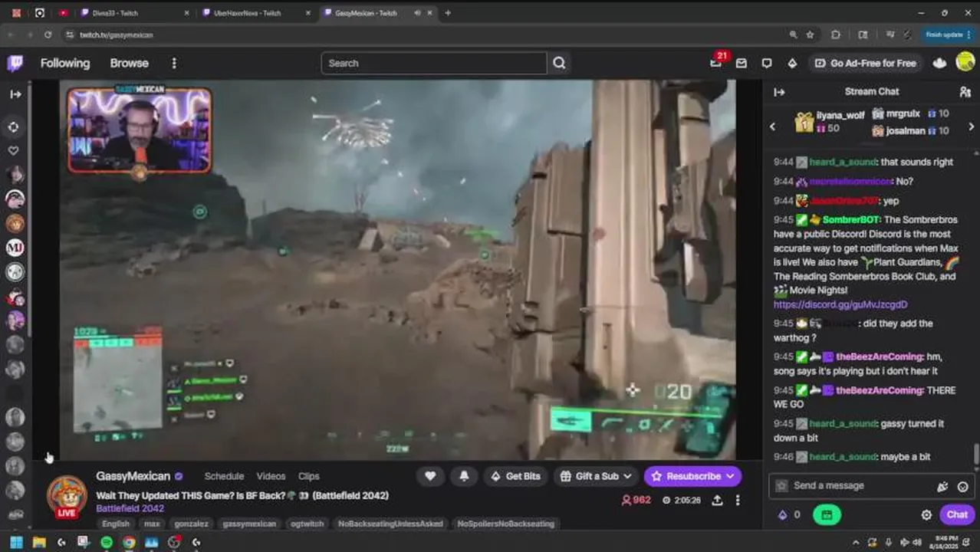Screen dimensions: 980x552
Task: Open the chat community users icon
Action: [x=965, y=92]
